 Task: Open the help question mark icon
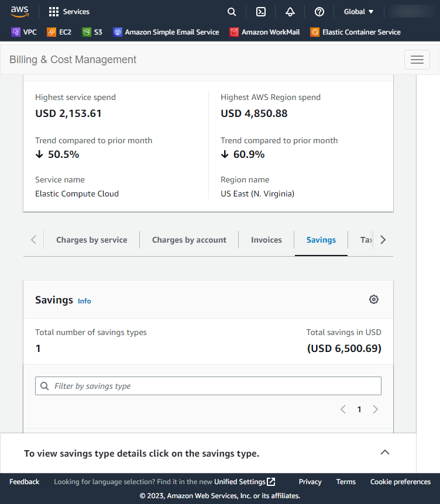click(x=319, y=11)
